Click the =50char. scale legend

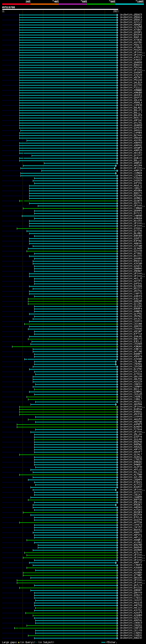tap(109, 642)
